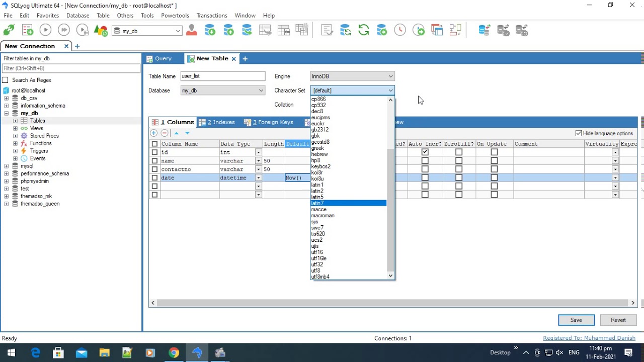Click the red clock toolbar icon

pos(400,30)
